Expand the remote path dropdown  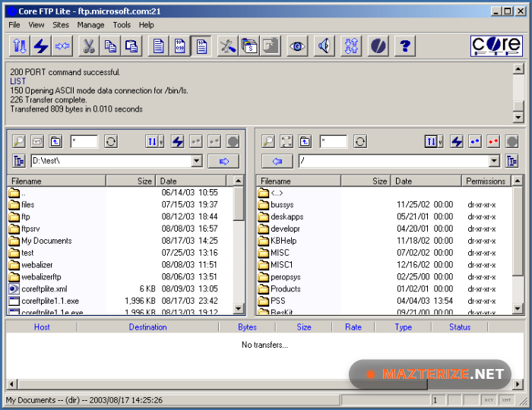(x=494, y=161)
